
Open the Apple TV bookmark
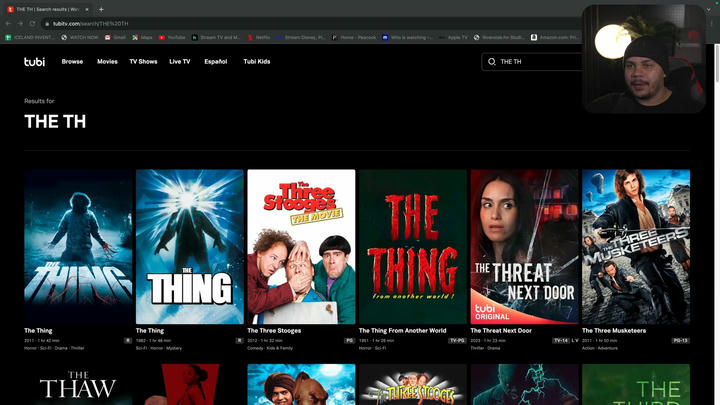(x=453, y=37)
